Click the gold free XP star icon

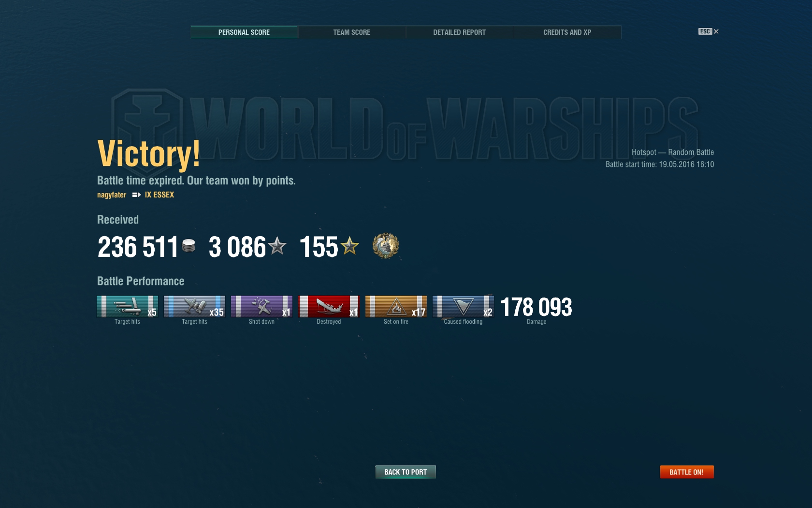(349, 246)
